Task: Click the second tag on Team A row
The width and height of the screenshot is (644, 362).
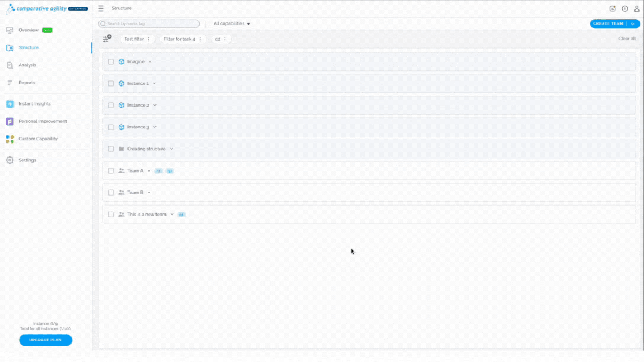Action: coord(169,171)
